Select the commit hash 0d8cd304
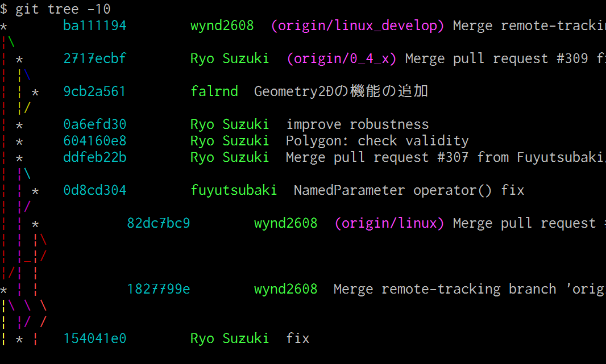Image resolution: width=606 pixels, height=364 pixels. pyautogui.click(x=94, y=190)
